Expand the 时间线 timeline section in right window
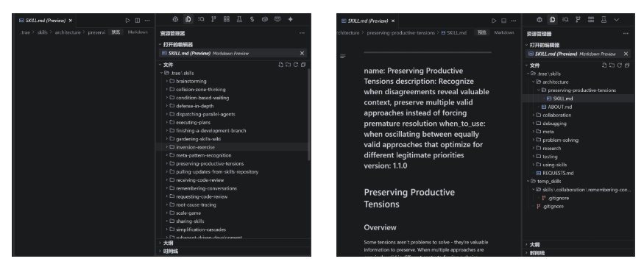Screen dimensions: 644x267 click(x=578, y=252)
